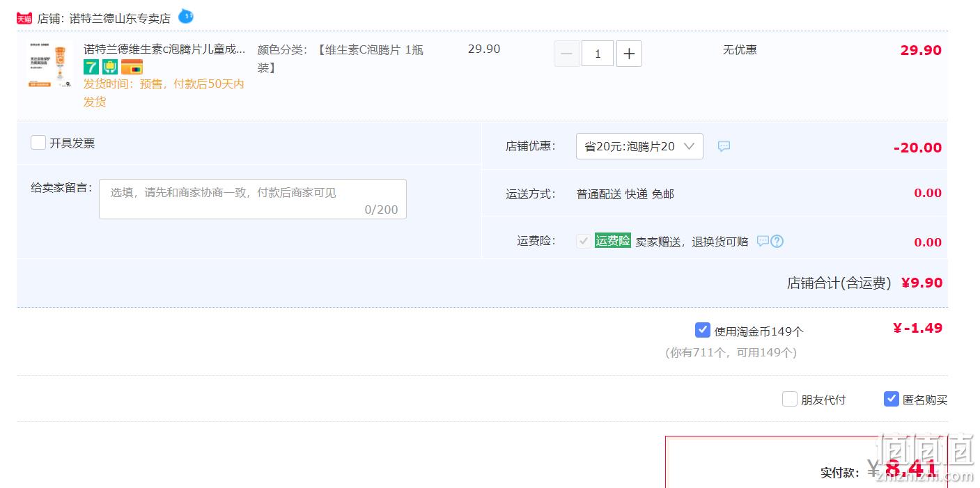This screenshot has width=980, height=488.
Task: Uncheck the 匿名购买 anonymous purchase checkbox
Action: click(892, 399)
